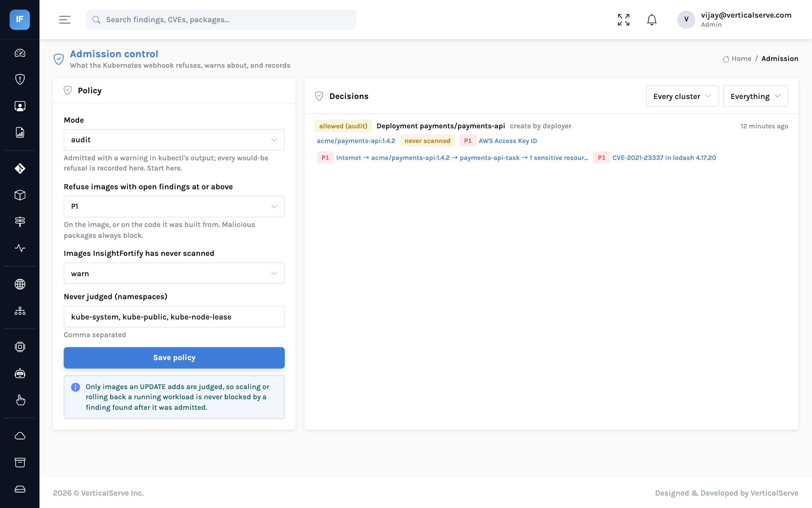Open the shield alert icon in sidebar
The width and height of the screenshot is (812, 508).
(20, 79)
